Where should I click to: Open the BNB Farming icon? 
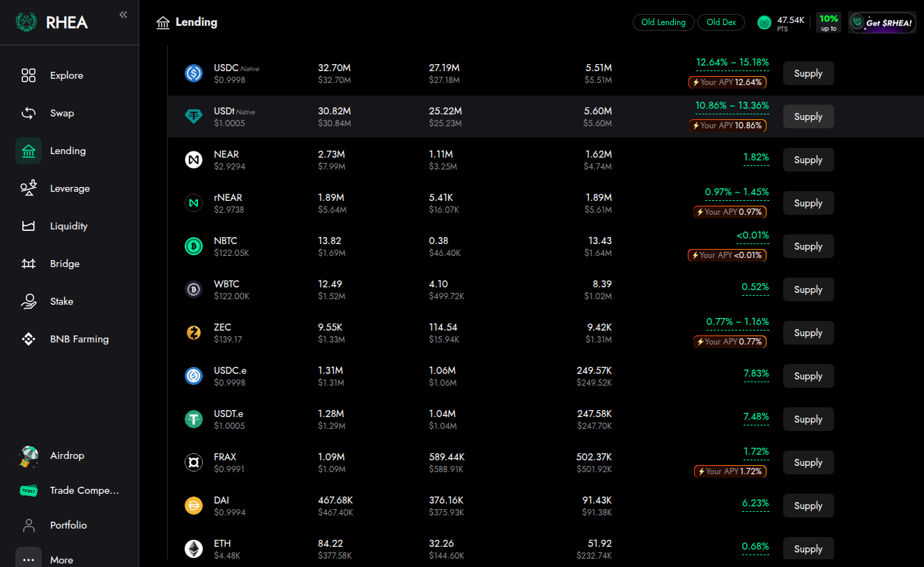tap(29, 339)
